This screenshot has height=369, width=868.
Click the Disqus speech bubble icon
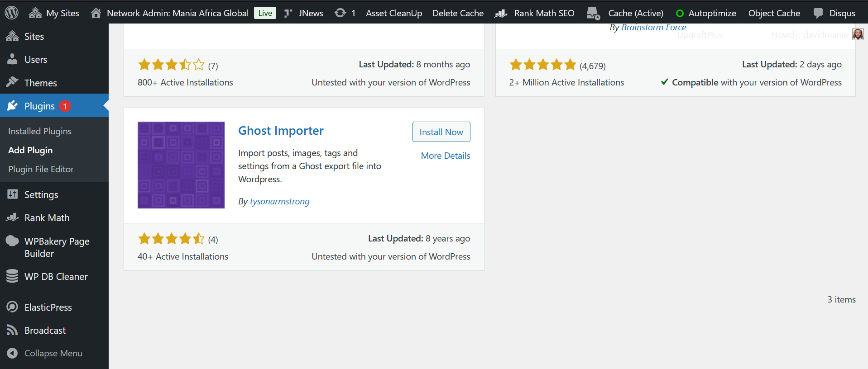click(x=818, y=13)
